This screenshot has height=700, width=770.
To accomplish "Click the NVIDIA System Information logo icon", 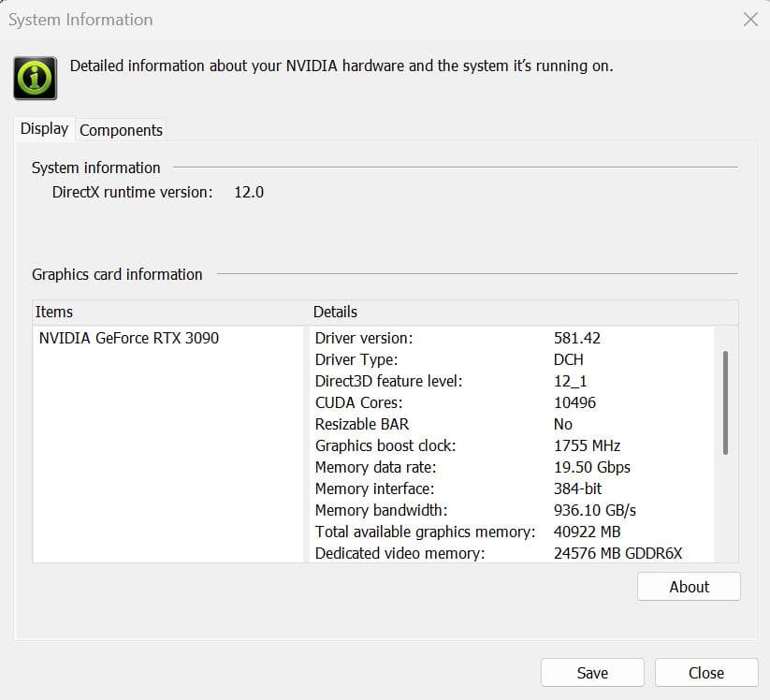I will click(34, 78).
